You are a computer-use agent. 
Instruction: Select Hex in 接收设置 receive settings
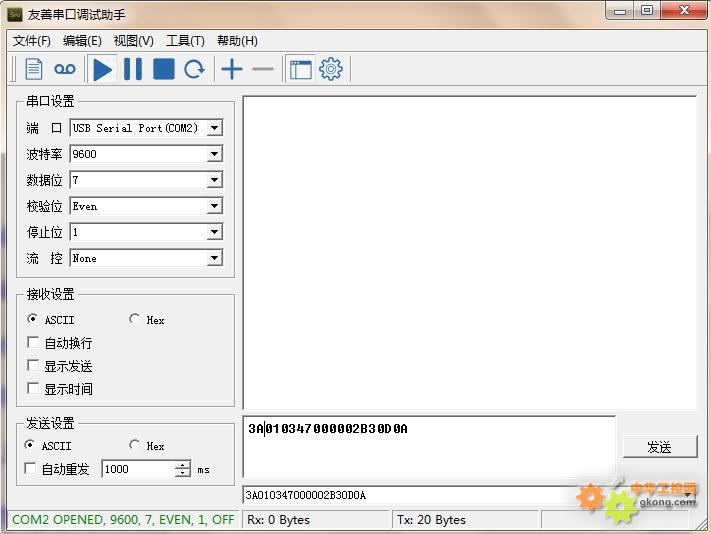134,319
